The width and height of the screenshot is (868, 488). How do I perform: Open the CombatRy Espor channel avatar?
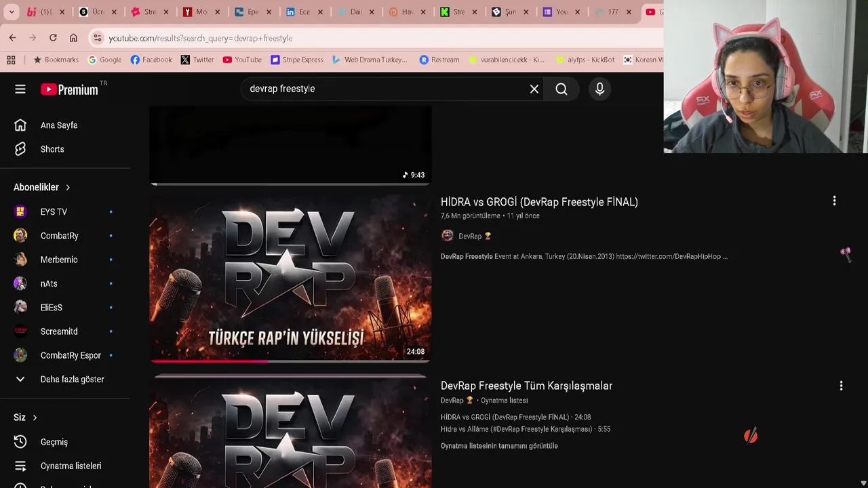click(20, 355)
